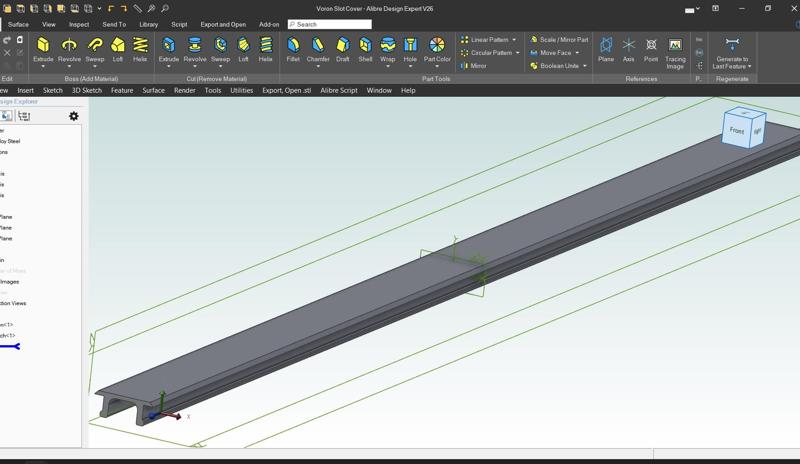Expand the Boss Extrude dropdown arrow
This screenshot has width=800, height=464.
[43, 66]
